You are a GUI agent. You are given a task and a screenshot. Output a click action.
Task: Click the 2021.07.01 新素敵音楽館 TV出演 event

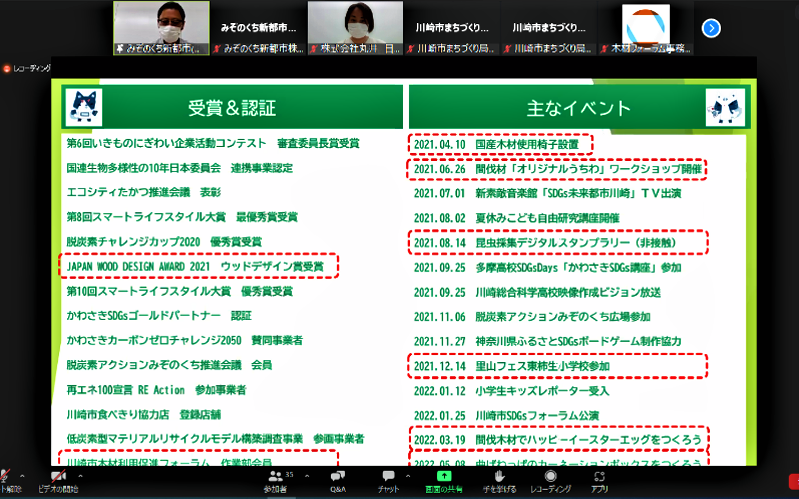(547, 193)
